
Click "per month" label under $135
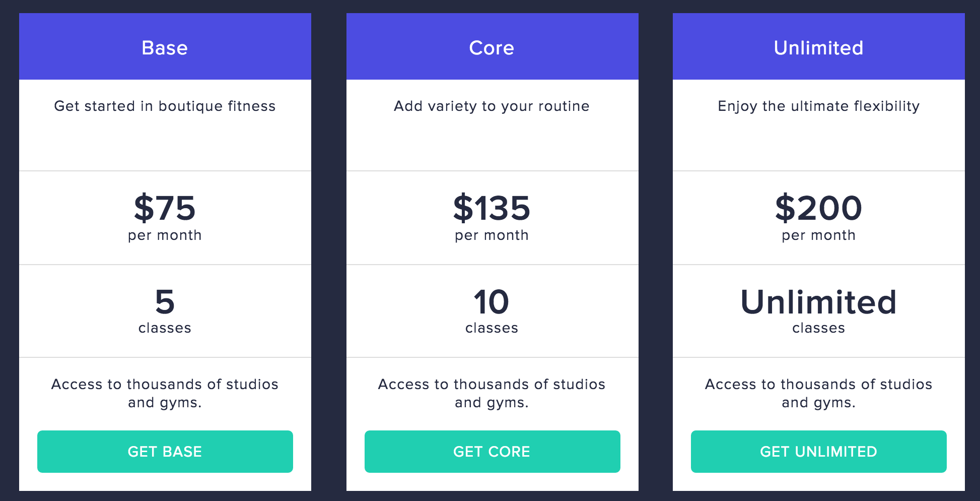[x=492, y=235]
